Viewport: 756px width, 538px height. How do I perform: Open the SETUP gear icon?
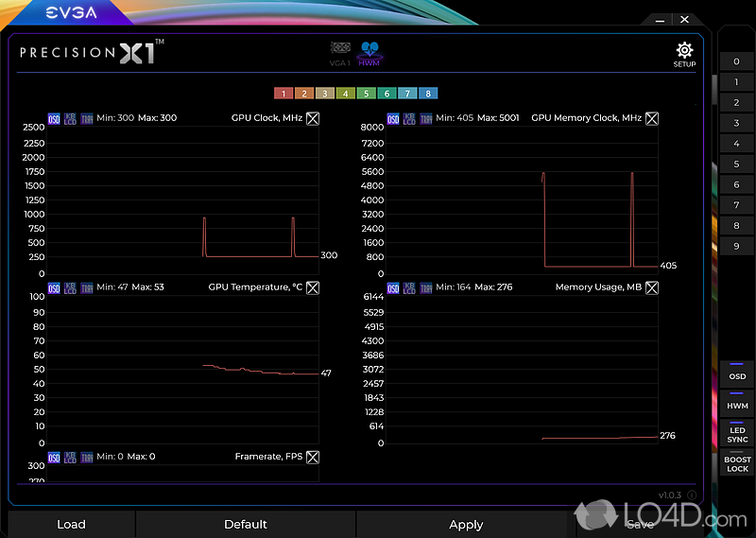(684, 55)
